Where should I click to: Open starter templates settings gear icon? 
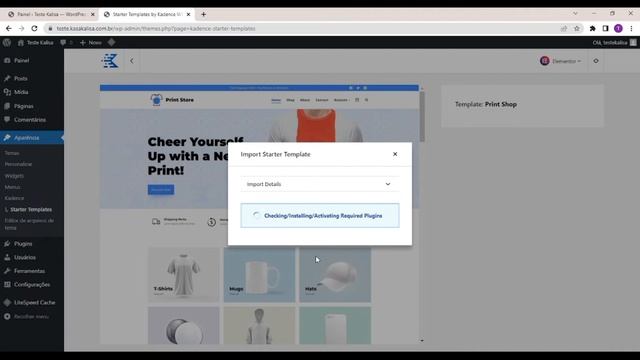click(596, 61)
